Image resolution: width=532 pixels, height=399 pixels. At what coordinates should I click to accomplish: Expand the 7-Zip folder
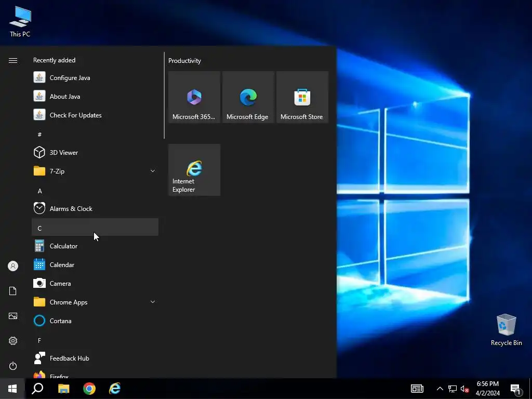pos(95,171)
